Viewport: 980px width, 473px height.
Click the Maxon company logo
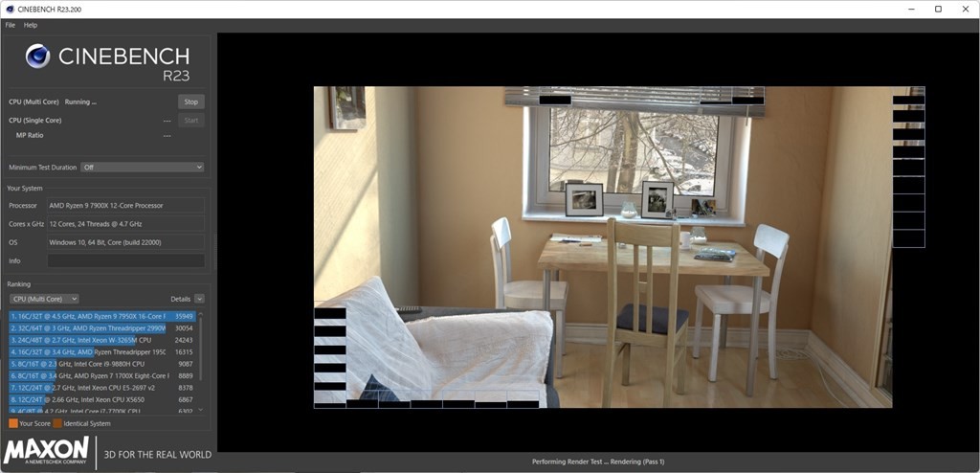(x=48, y=453)
